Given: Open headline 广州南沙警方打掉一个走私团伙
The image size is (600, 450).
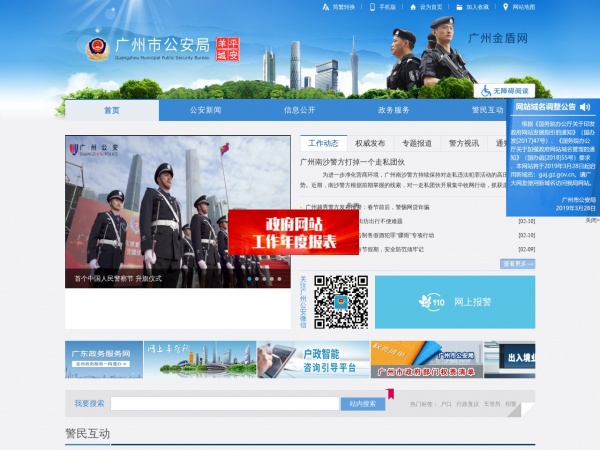Looking at the screenshot, I should (352, 162).
